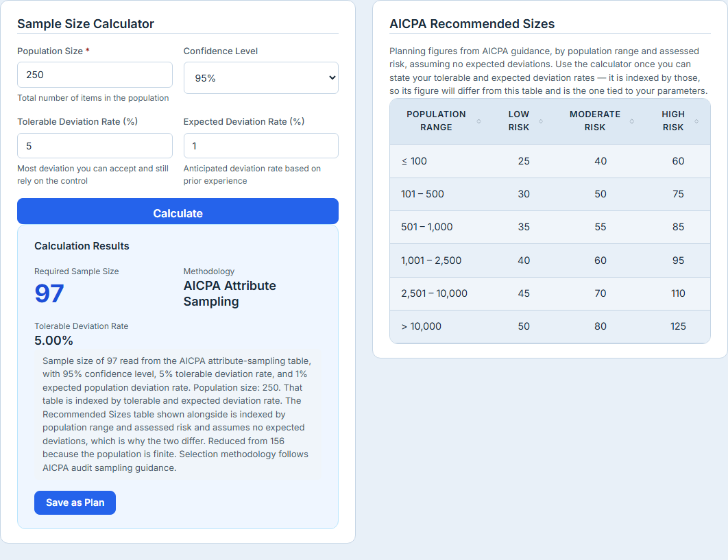This screenshot has height=560, width=728.
Task: Click the 'Total number of items in the population' hint
Action: (93, 98)
